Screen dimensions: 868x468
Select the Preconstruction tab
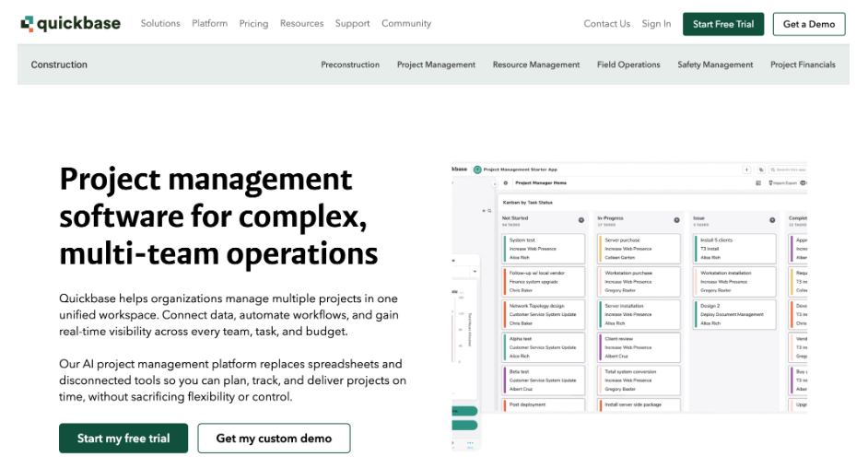tap(350, 64)
